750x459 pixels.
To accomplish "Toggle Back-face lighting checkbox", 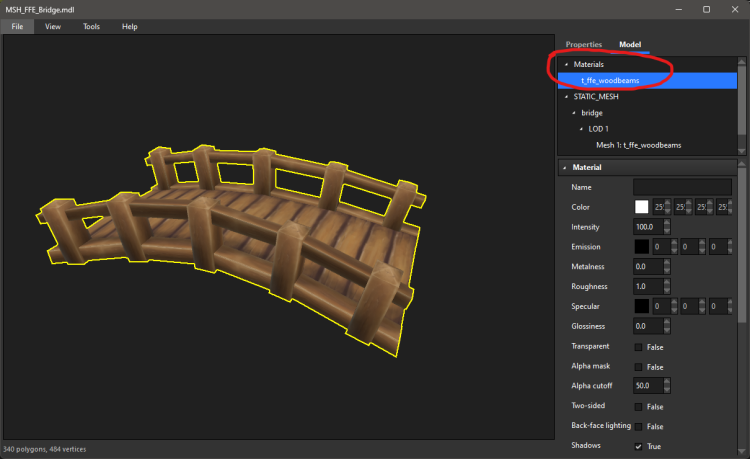I will [639, 426].
